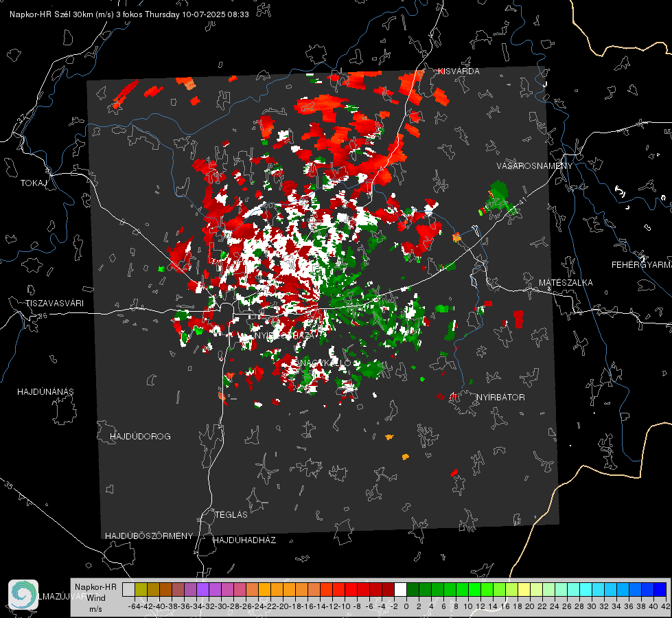Click the white legend swatch between -2 and 0
This screenshot has height=618, width=672.
pyautogui.click(x=400, y=589)
